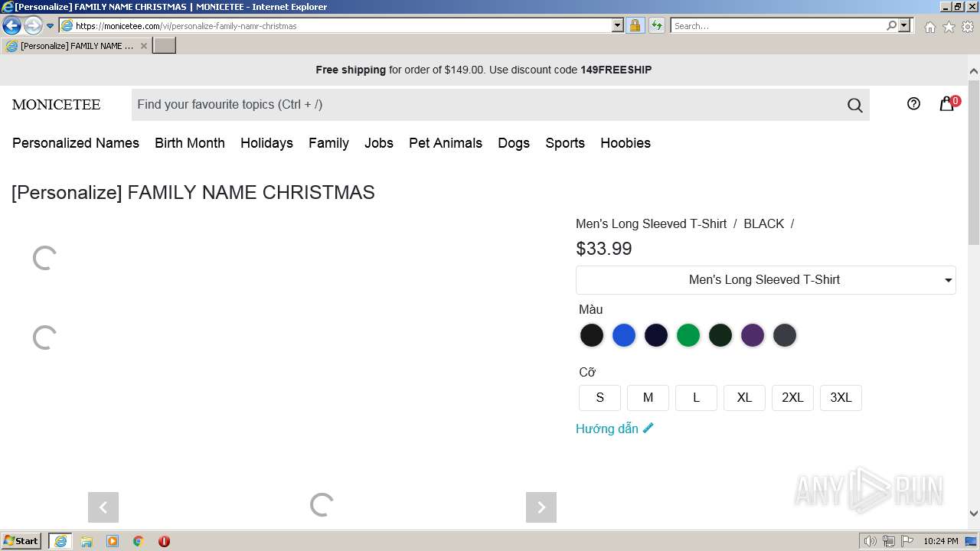Choose size S
Image resolution: width=980 pixels, height=551 pixels.
599,398
